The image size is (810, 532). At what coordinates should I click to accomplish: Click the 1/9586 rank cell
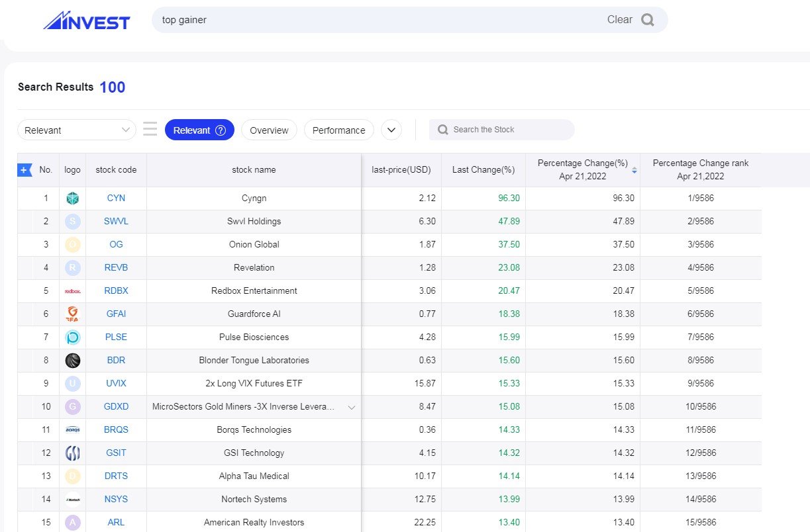(701, 198)
